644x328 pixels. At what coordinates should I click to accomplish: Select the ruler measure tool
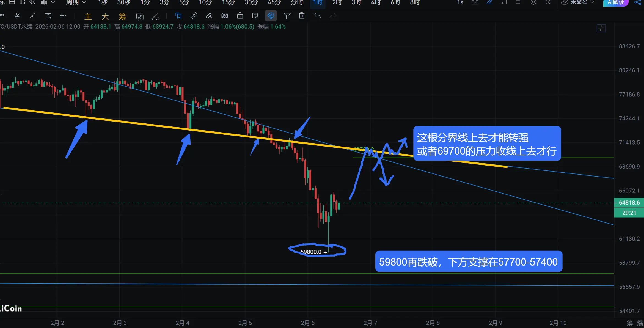[x=194, y=16]
